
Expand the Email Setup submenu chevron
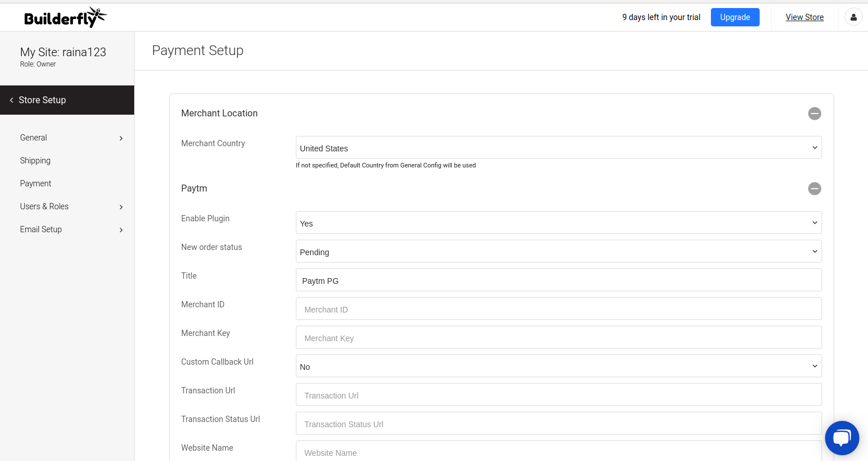coord(121,230)
